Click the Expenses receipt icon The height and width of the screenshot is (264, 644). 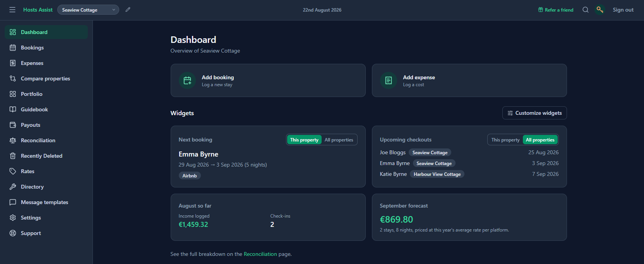[13, 63]
